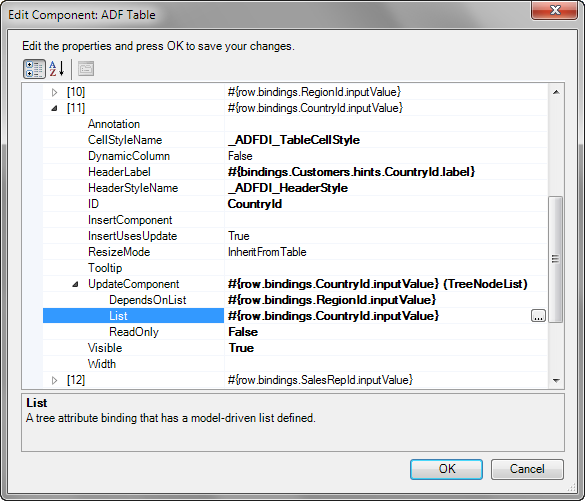Click [11] row value CountryId.inputValue
The height and width of the screenshot is (501, 585).
point(315,108)
